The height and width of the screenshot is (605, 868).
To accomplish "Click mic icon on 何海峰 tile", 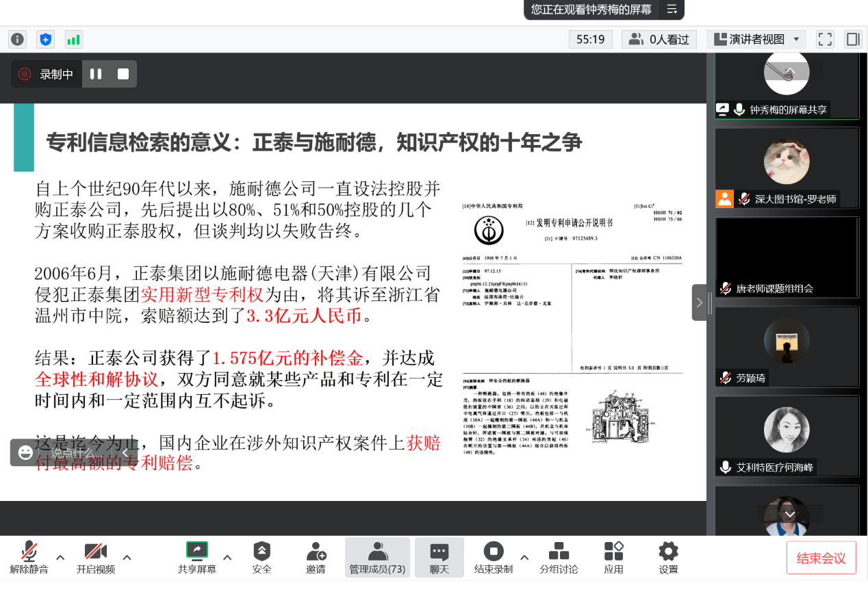I will [x=725, y=467].
